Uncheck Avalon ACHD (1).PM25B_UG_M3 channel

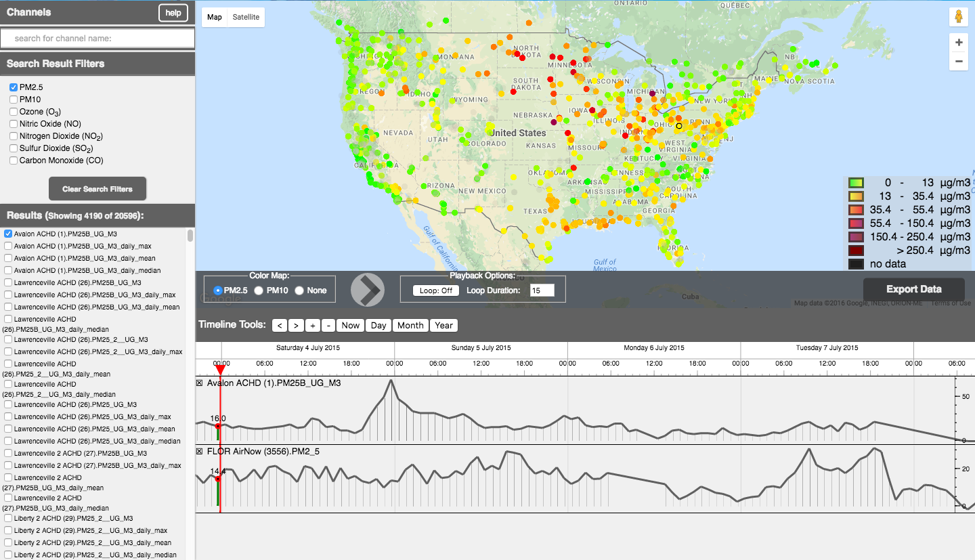click(8, 234)
